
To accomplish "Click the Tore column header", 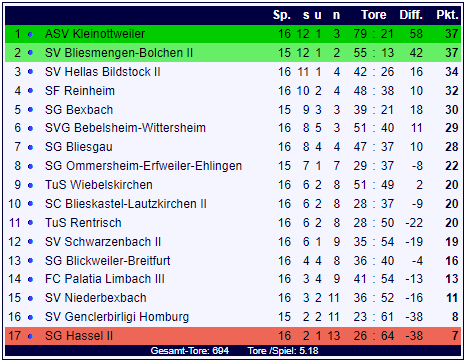I will coord(374,15).
